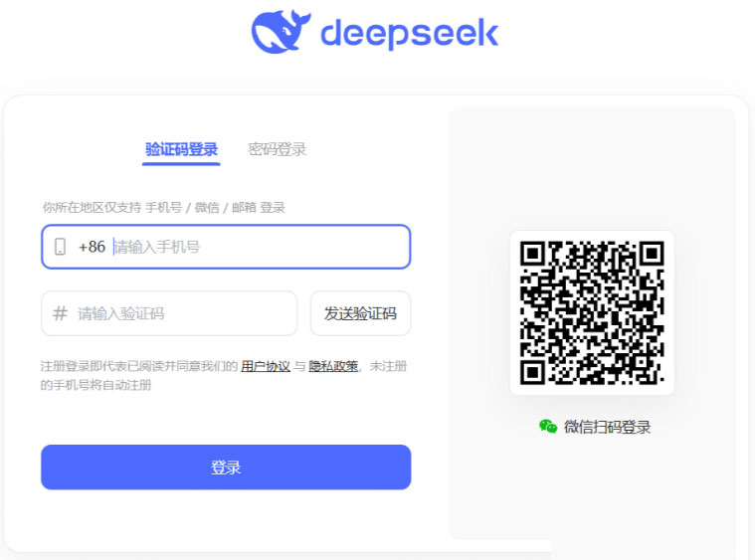
Task: Switch to the 密码登录 tab
Action: [278, 149]
